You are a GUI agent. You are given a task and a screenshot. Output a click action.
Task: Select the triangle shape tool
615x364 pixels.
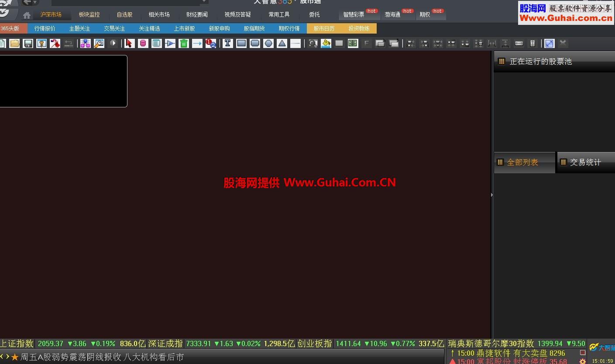(282, 43)
